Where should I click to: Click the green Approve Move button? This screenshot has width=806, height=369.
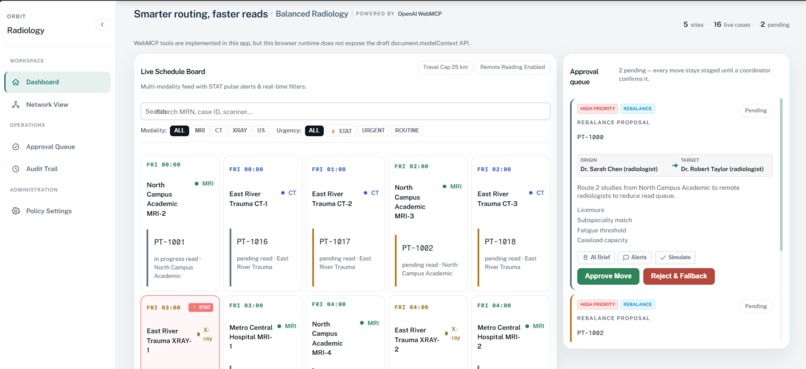pyautogui.click(x=608, y=276)
